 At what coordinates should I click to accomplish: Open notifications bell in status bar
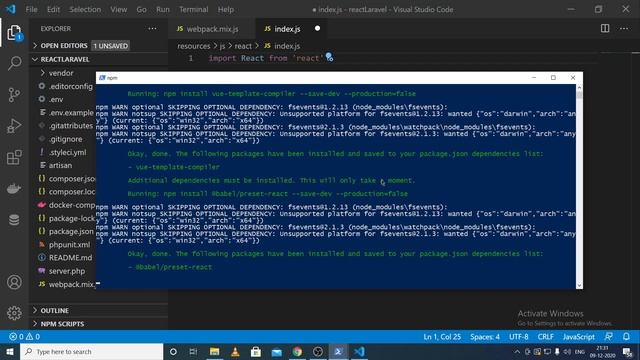tap(626, 337)
